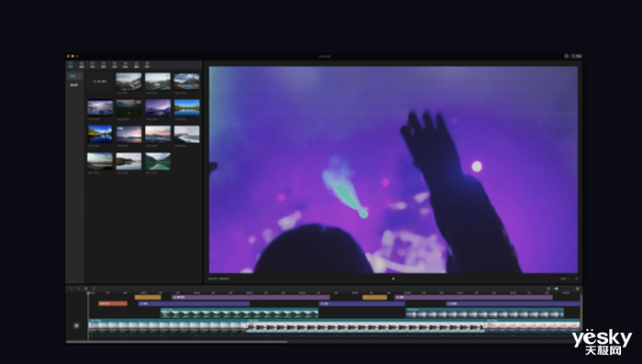Open the Effects tab icon

[115, 65]
